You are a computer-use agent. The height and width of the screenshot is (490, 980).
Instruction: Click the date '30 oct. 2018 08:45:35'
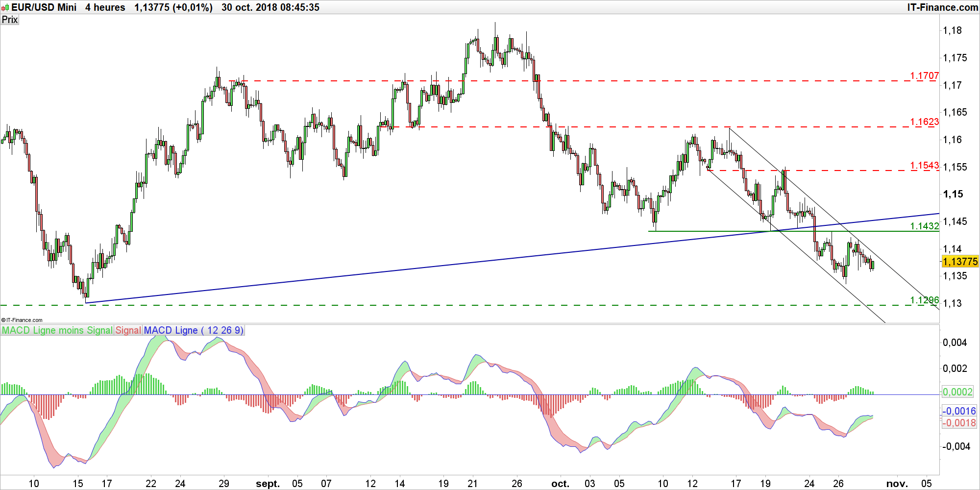(x=270, y=7)
